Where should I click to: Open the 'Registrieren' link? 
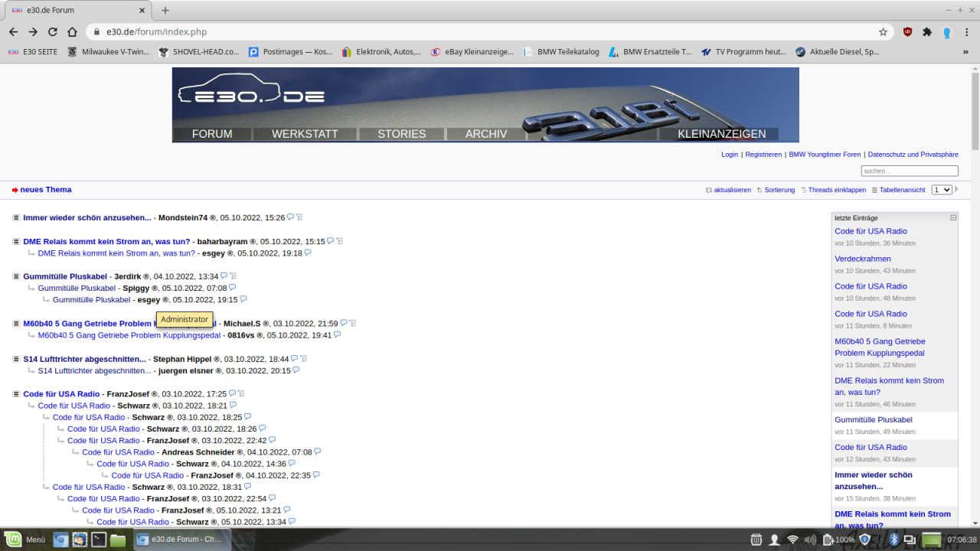point(763,155)
